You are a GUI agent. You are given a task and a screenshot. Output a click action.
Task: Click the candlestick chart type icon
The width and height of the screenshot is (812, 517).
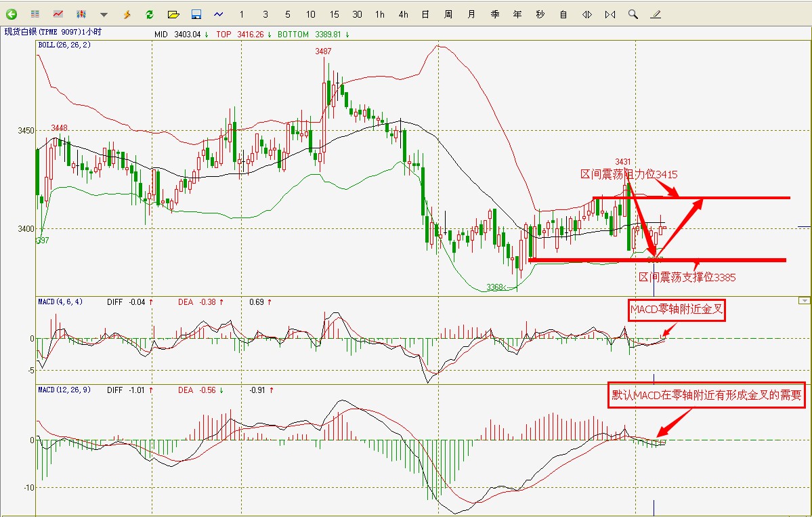pyautogui.click(x=81, y=14)
